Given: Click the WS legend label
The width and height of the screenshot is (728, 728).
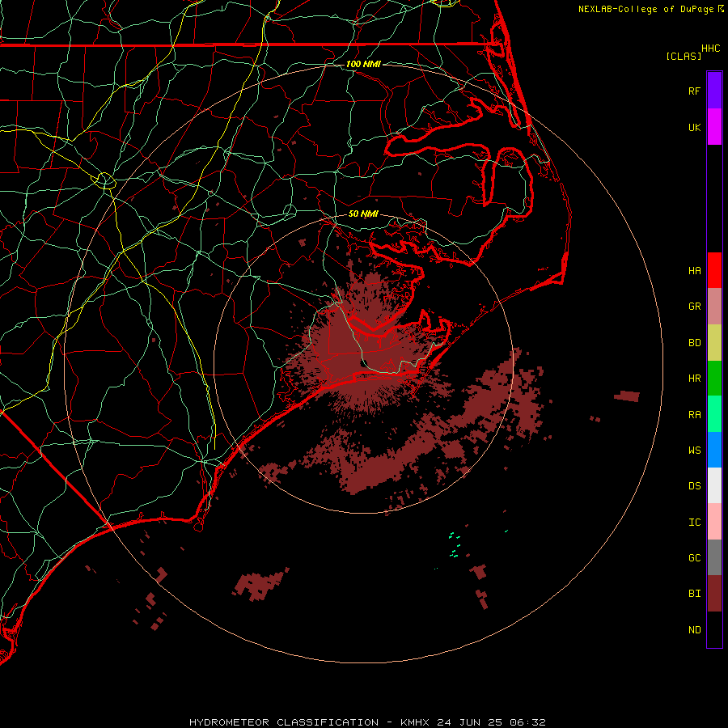Looking at the screenshot, I should coord(694,451).
